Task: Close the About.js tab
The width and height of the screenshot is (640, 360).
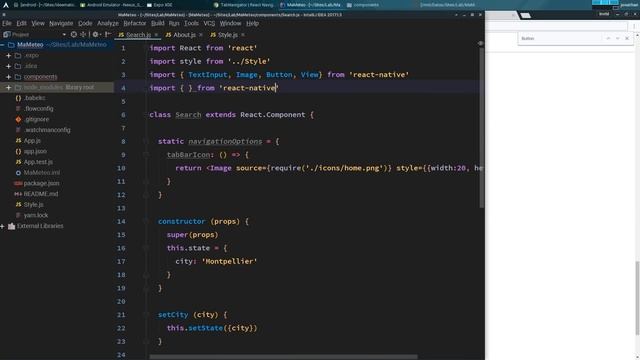Action: 200,35
